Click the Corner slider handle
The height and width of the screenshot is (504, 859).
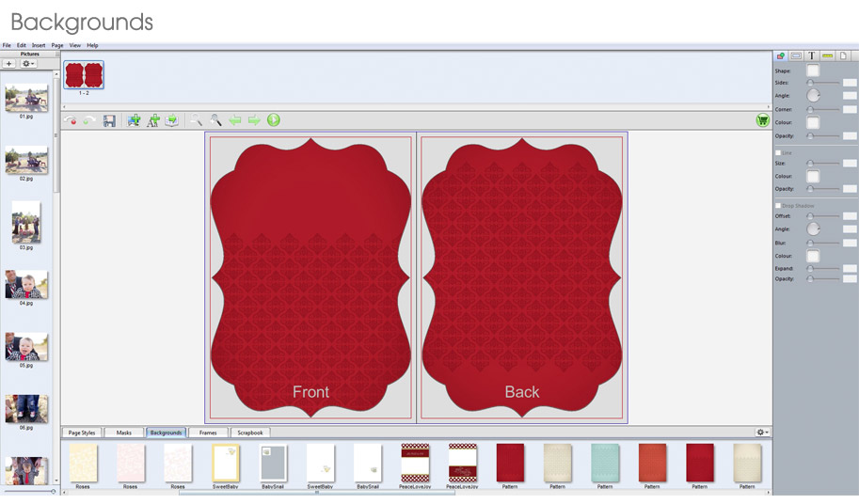coord(810,109)
